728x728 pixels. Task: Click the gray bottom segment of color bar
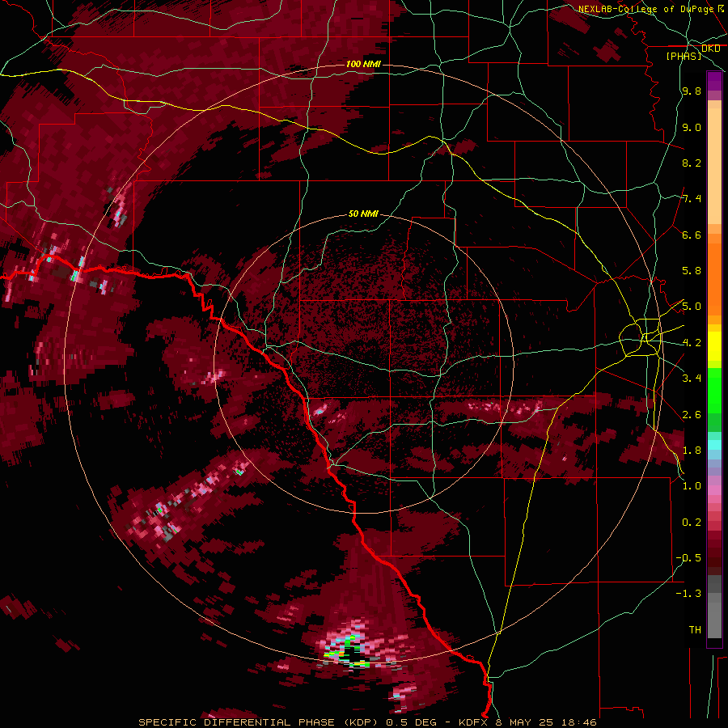click(714, 620)
